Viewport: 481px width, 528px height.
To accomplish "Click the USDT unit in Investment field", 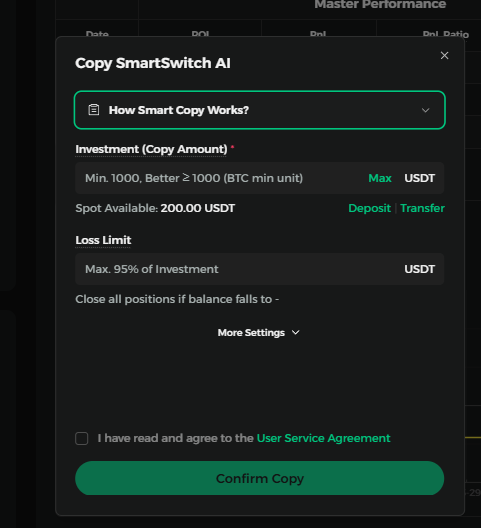I will [420, 178].
